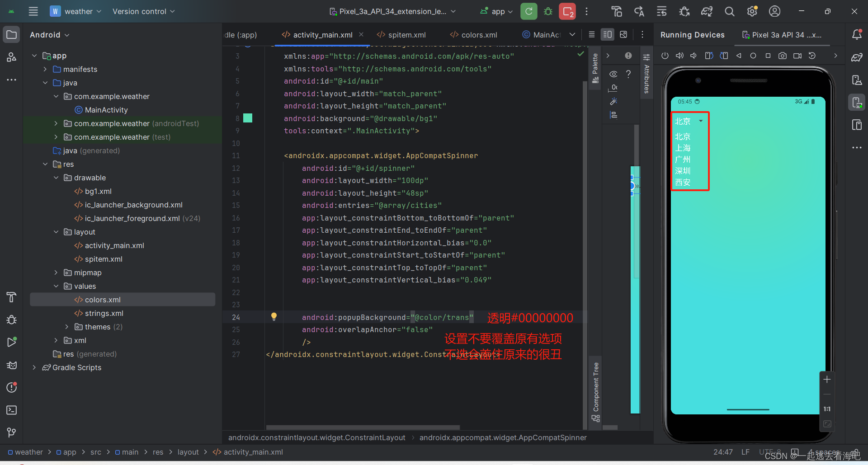The image size is (868, 465).
Task: Select Pixel 3a API 34 device tab
Action: [x=782, y=35]
